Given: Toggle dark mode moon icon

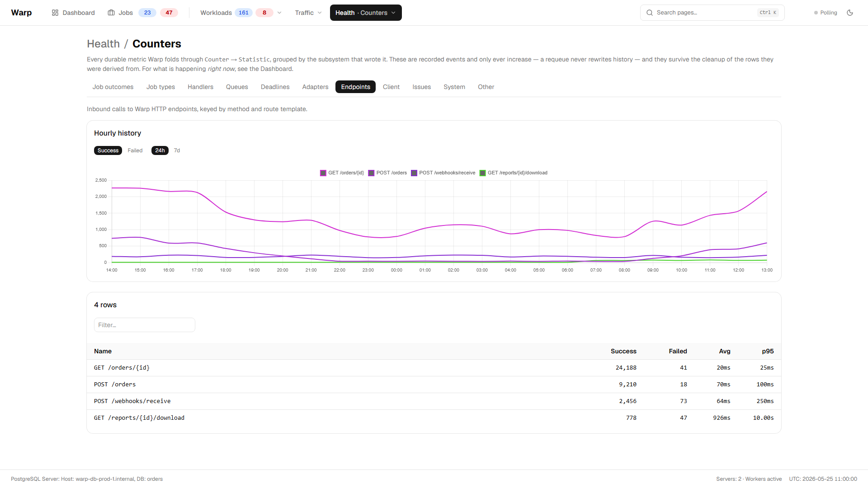Looking at the screenshot, I should [850, 13].
